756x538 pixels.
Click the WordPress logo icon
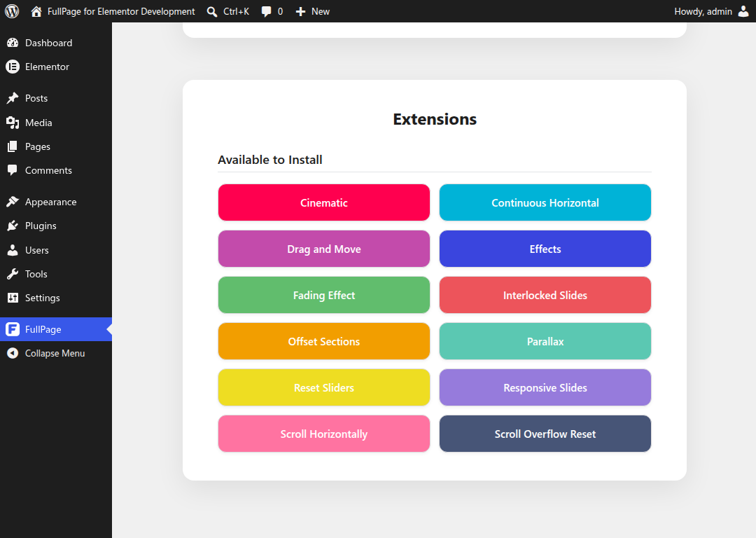tap(12, 11)
